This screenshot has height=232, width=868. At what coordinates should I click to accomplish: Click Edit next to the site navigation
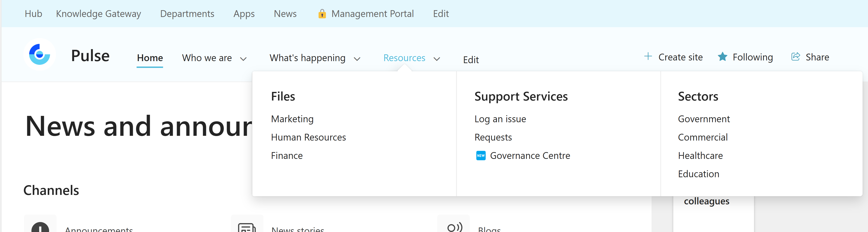[x=470, y=60]
